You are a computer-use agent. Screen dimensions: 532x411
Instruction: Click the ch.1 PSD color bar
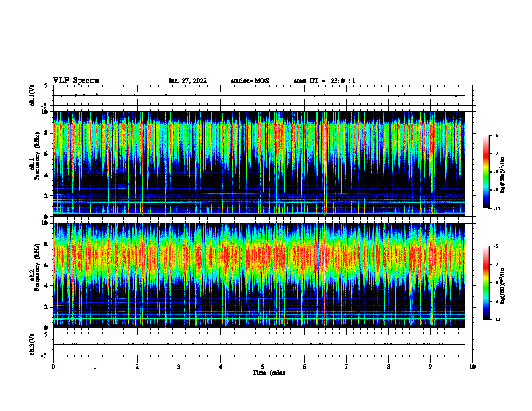click(x=486, y=172)
